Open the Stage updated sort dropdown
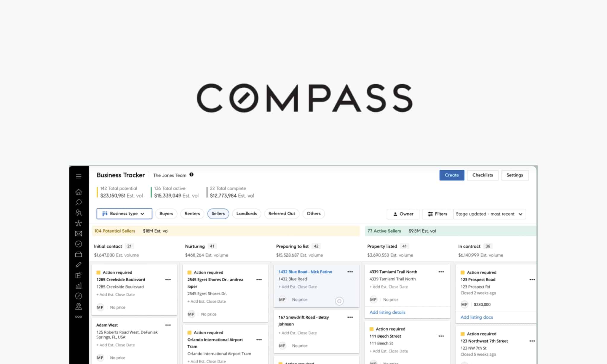Viewport: 607px width, 364px height. [489, 214]
